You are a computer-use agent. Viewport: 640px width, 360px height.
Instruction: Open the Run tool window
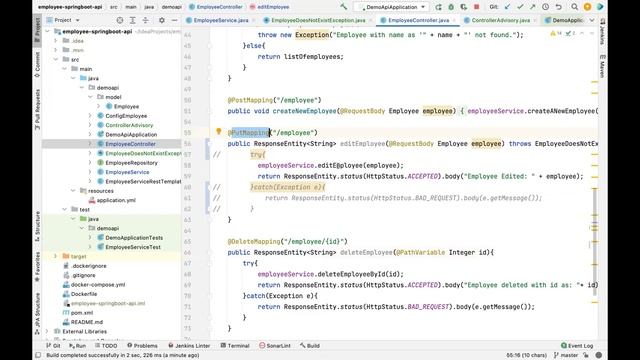78,346
